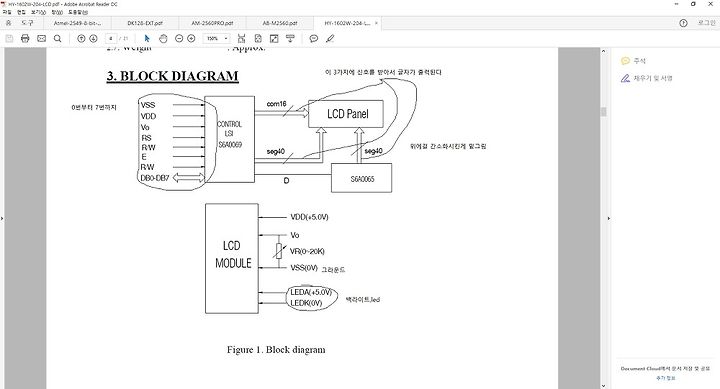Viewport: 720px width, 389px height.
Task: Close the HY-1602W-204 document tab
Action: click(x=377, y=23)
